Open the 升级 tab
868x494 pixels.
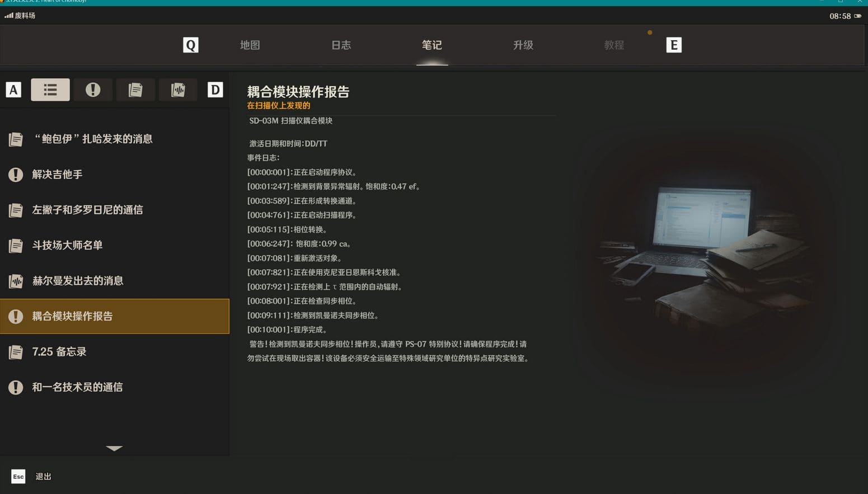(523, 45)
